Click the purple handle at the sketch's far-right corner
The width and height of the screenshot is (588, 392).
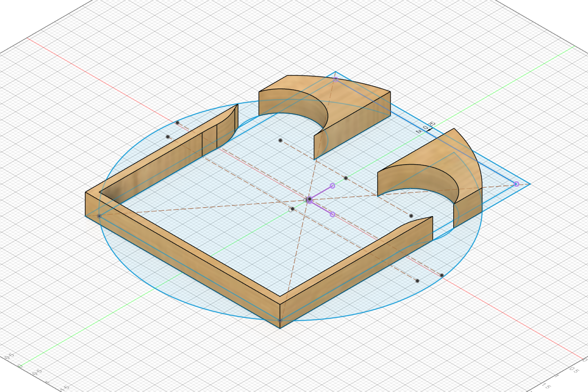[x=516, y=184]
